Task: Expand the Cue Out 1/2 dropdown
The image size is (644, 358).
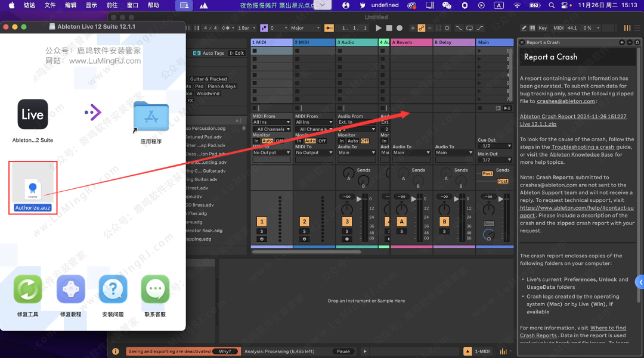Action: 494,146
